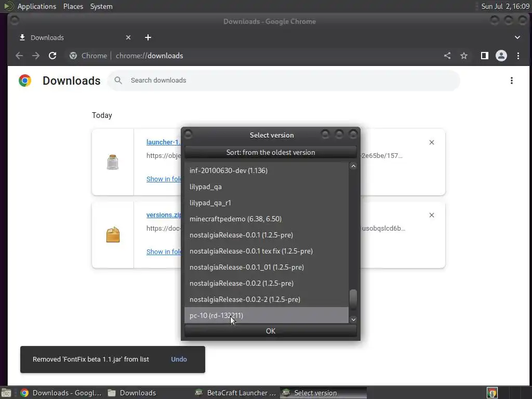Switch to the Downloads tab
The width and height of the screenshot is (532, 399).
74,37
